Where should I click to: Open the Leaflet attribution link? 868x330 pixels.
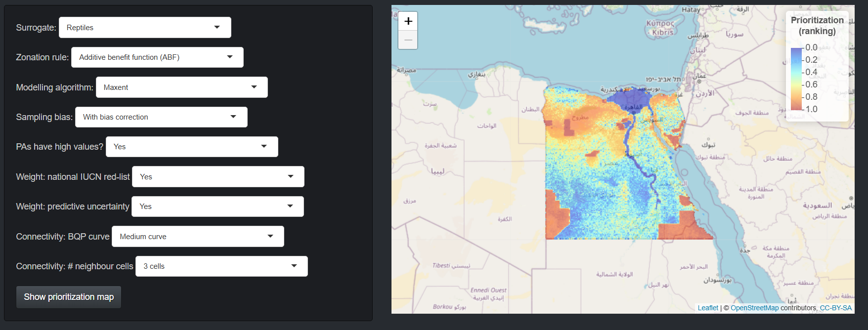708,308
